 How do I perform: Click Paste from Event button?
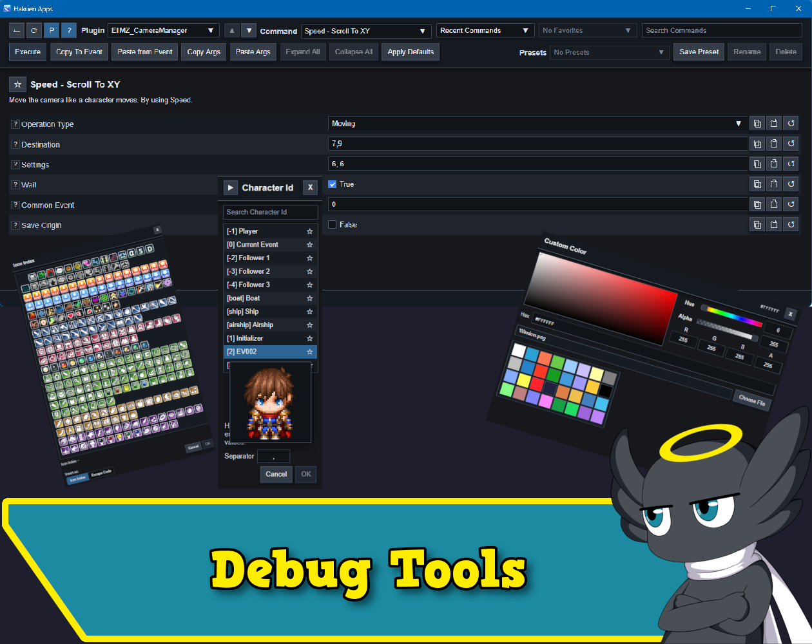point(145,52)
